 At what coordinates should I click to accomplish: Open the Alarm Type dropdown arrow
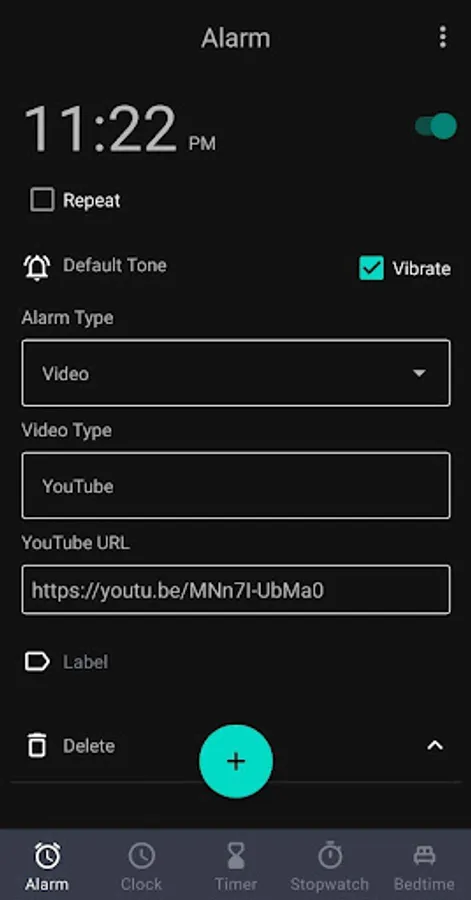pyautogui.click(x=419, y=373)
